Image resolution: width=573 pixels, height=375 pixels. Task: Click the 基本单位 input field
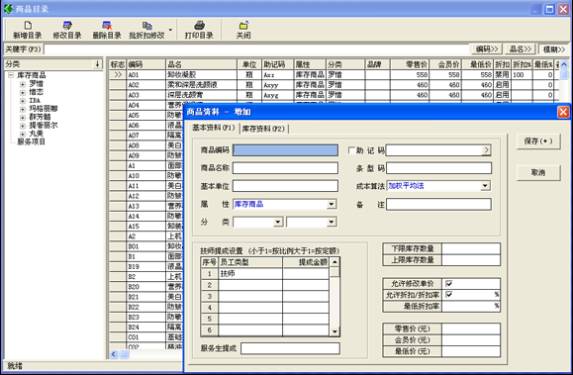click(x=285, y=186)
